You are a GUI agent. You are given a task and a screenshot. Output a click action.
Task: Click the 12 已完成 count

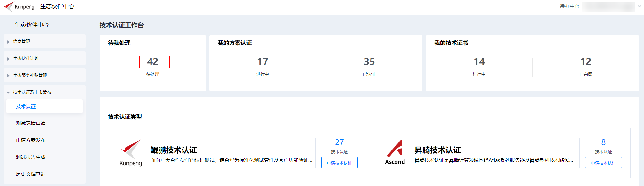click(586, 61)
